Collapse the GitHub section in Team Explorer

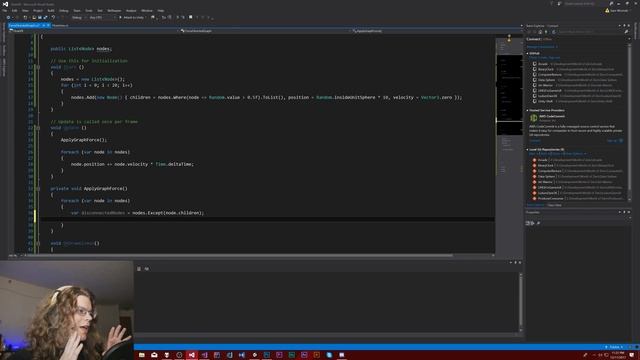click(x=527, y=53)
